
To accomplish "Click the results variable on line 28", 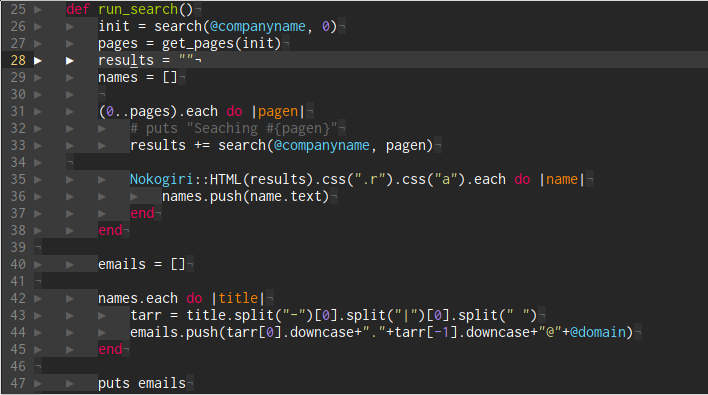I will 126,60.
